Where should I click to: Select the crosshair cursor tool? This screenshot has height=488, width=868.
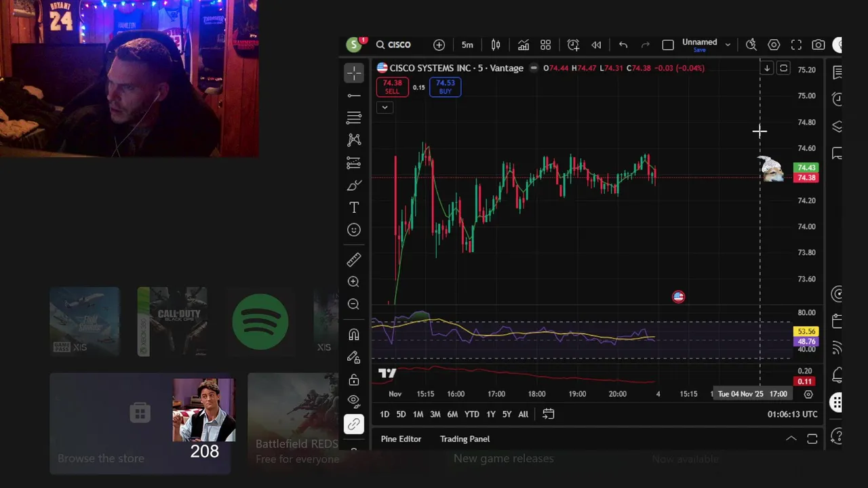(354, 73)
